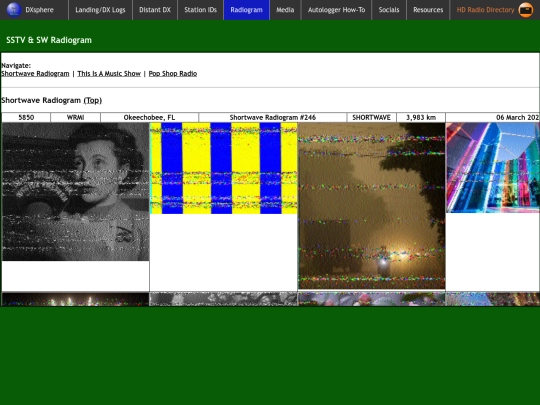Open the black-and-white woman portrait image
This screenshot has width=540, height=405.
[x=75, y=191]
